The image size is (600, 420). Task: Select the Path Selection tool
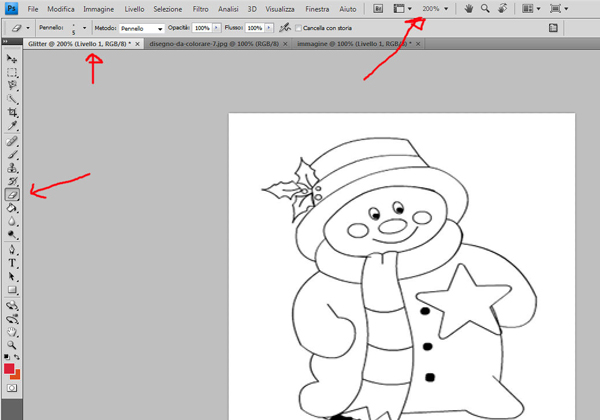pyautogui.click(x=12, y=277)
